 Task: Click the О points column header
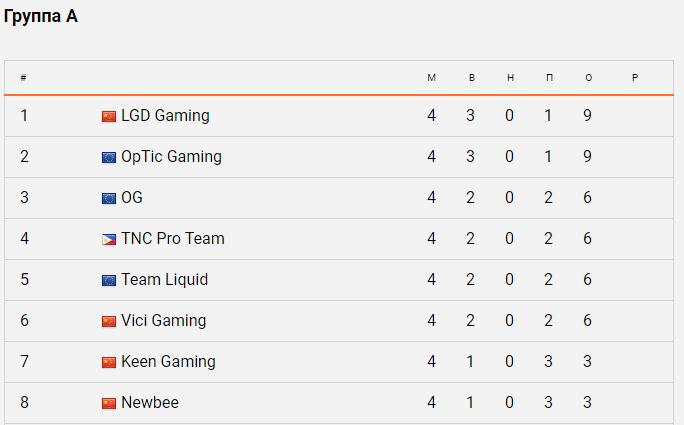pyautogui.click(x=588, y=78)
